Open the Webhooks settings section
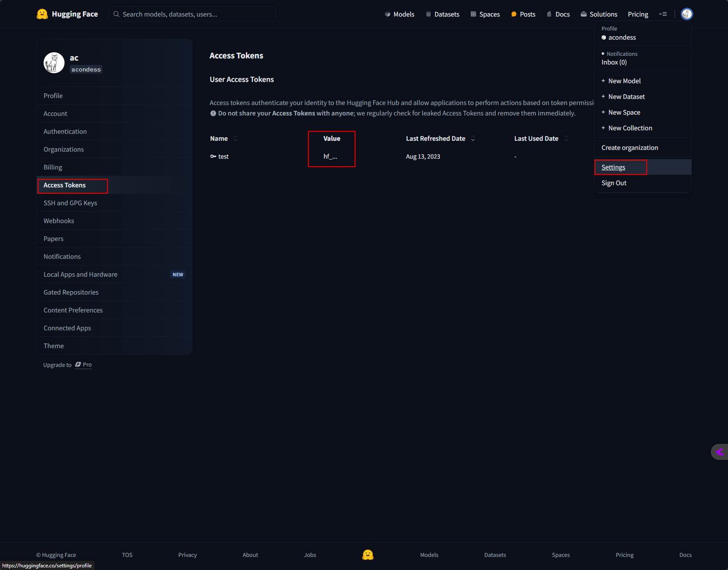This screenshot has width=728, height=570. (x=114, y=221)
